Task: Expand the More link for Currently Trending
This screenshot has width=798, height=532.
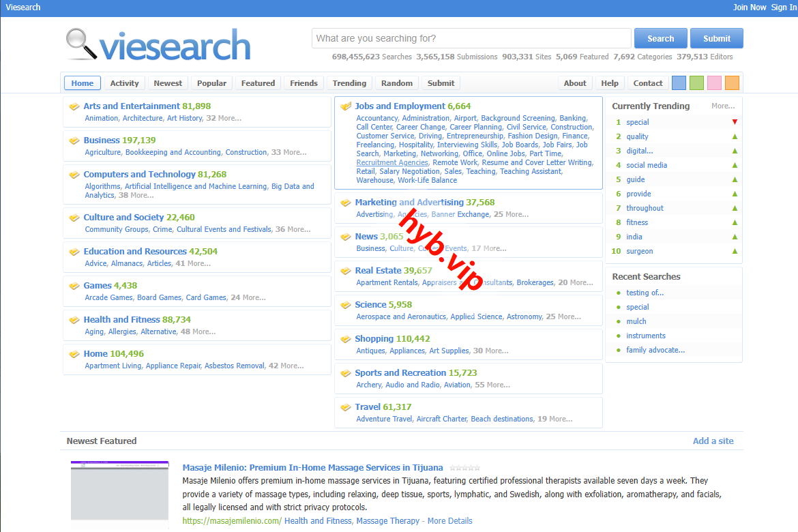Action: [724, 105]
